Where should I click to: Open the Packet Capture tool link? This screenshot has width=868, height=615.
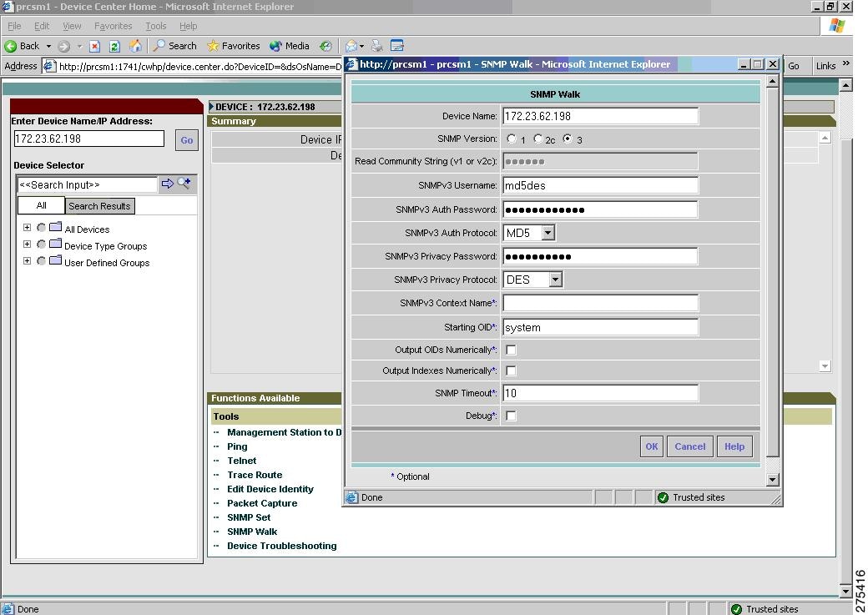click(262, 503)
